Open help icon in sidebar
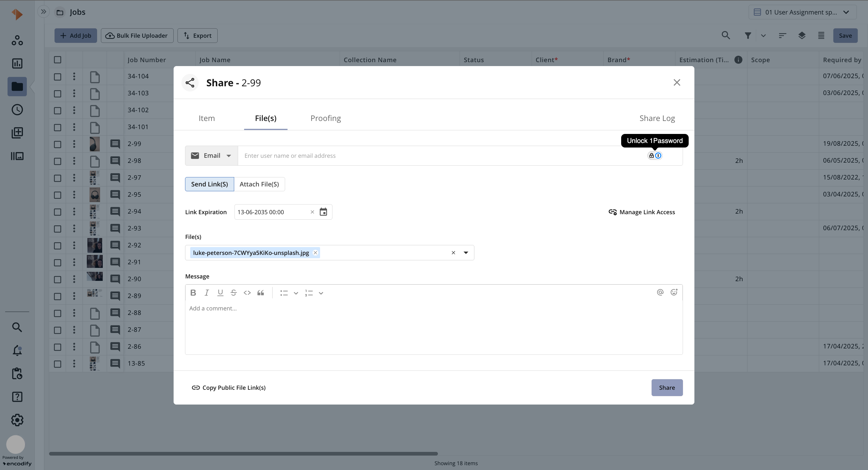This screenshot has height=470, width=868. 17,397
